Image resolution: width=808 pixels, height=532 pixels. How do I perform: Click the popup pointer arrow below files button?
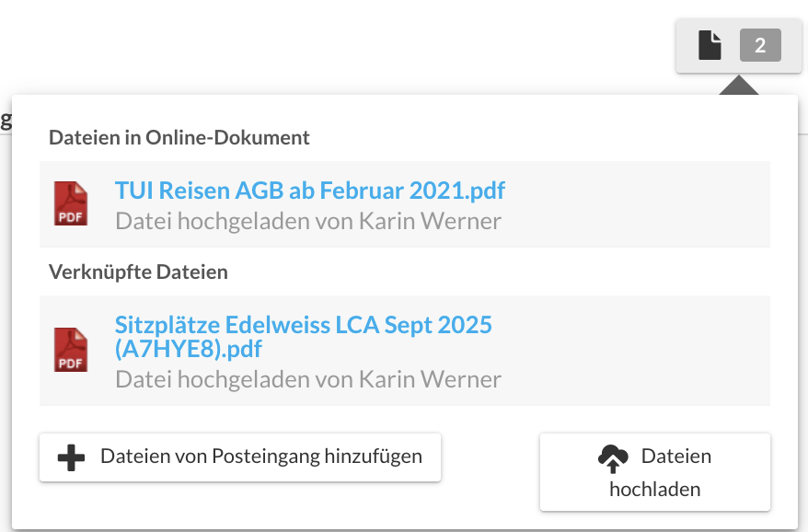click(738, 85)
